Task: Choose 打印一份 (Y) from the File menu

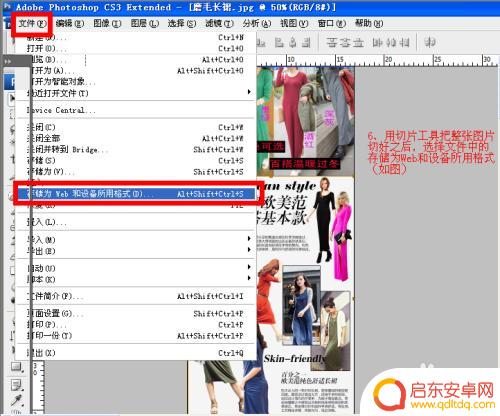Action: [136, 336]
